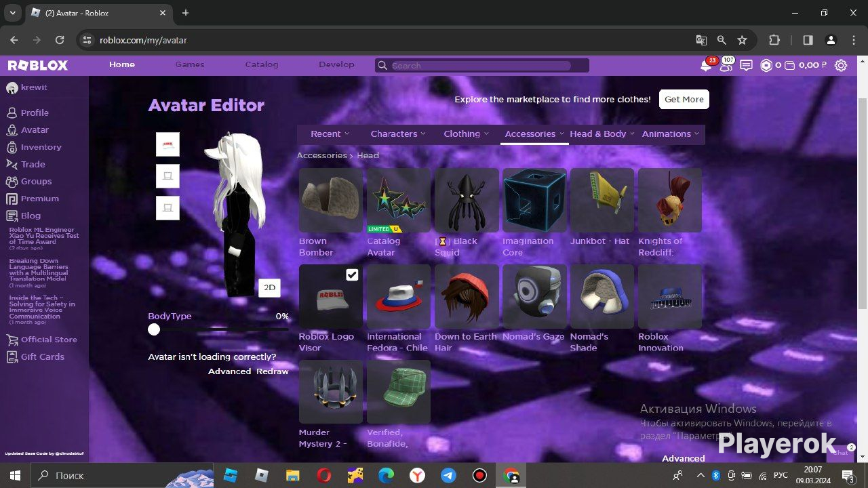Expand the Clothing dropdown tab
The height and width of the screenshot is (488, 868).
pos(466,134)
